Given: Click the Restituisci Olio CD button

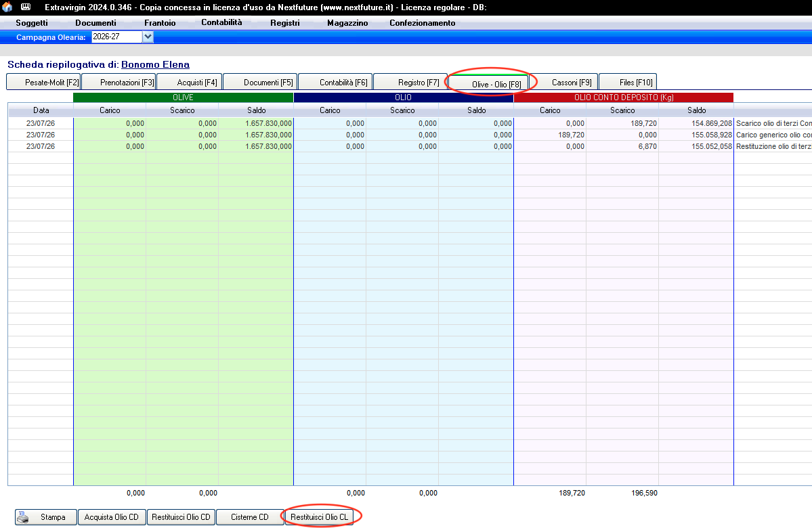Looking at the screenshot, I should (x=181, y=517).
